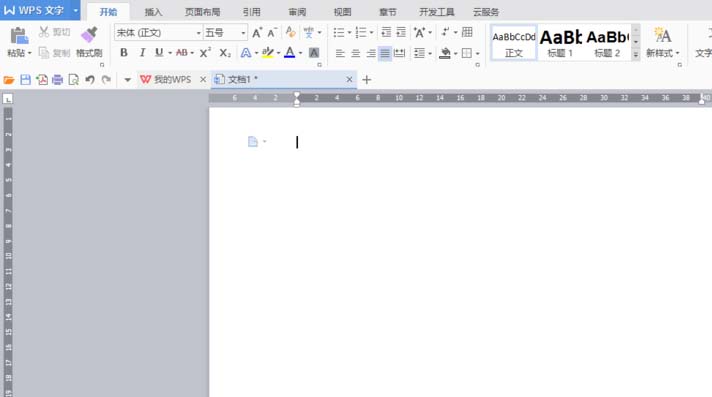Toggle Italic formatting

[142, 53]
